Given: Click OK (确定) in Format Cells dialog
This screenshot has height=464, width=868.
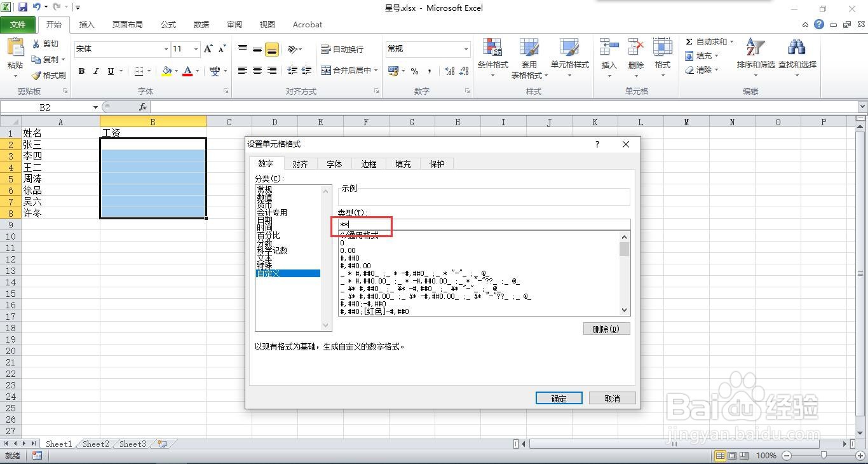Looking at the screenshot, I should pyautogui.click(x=559, y=399).
